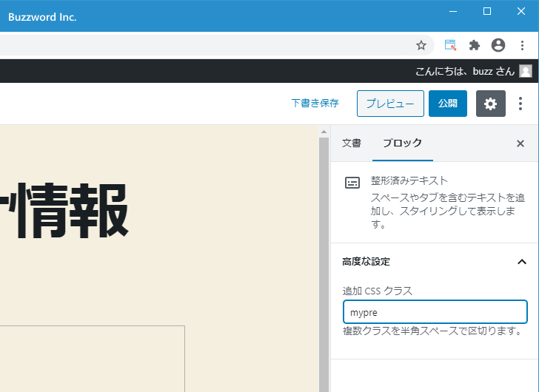The image size is (539, 392).
Task: Open the screen capture extension icon
Action: click(450, 45)
